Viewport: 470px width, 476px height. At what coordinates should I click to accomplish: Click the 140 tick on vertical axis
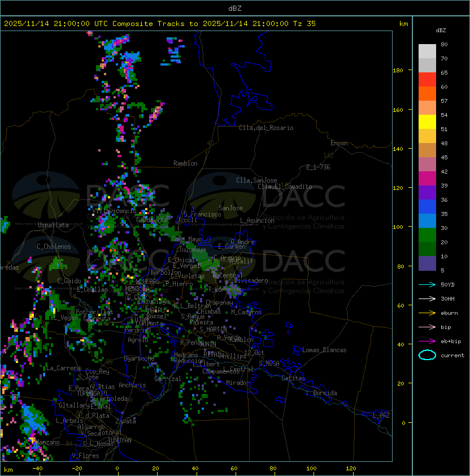pos(398,149)
